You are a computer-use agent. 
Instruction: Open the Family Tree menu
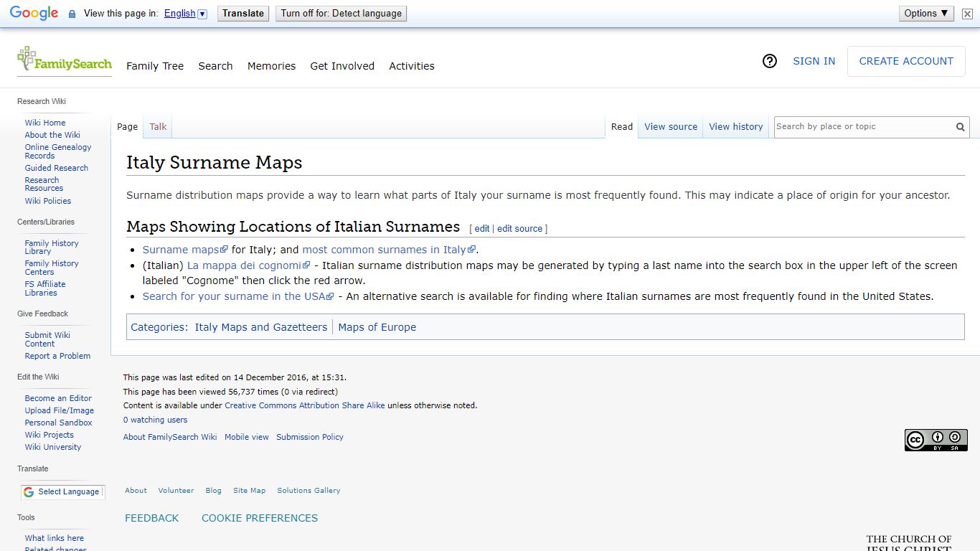(x=155, y=66)
